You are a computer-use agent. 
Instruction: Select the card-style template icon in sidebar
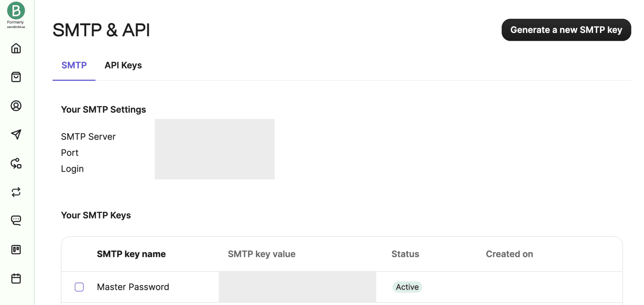pyautogui.click(x=16, y=249)
